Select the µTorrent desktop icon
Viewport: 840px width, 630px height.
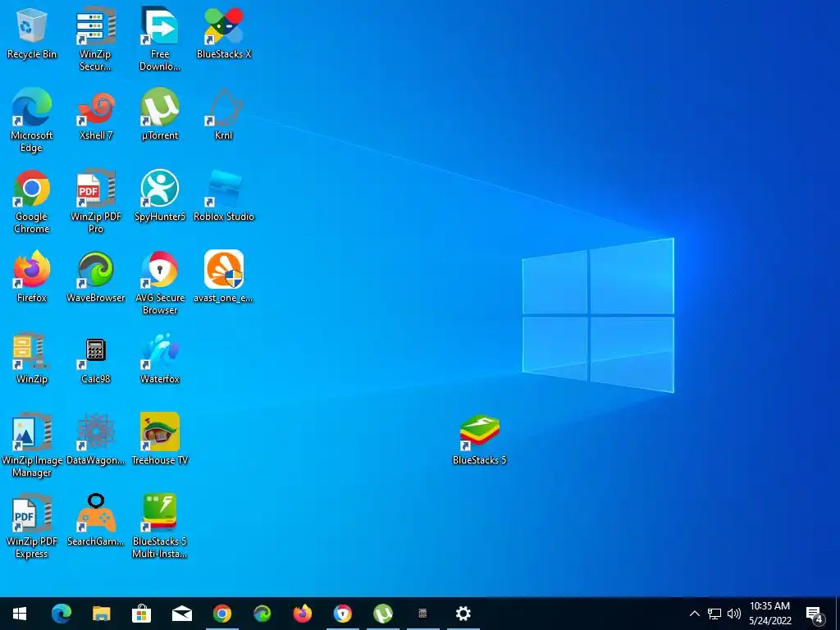pos(160,115)
